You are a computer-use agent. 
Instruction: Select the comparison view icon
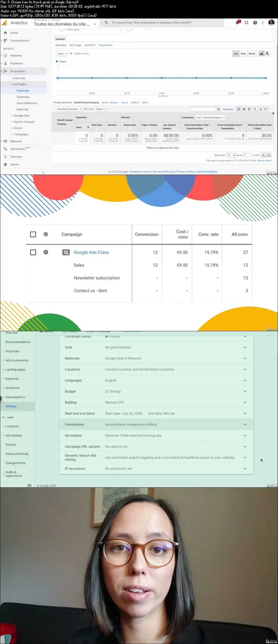255,109
